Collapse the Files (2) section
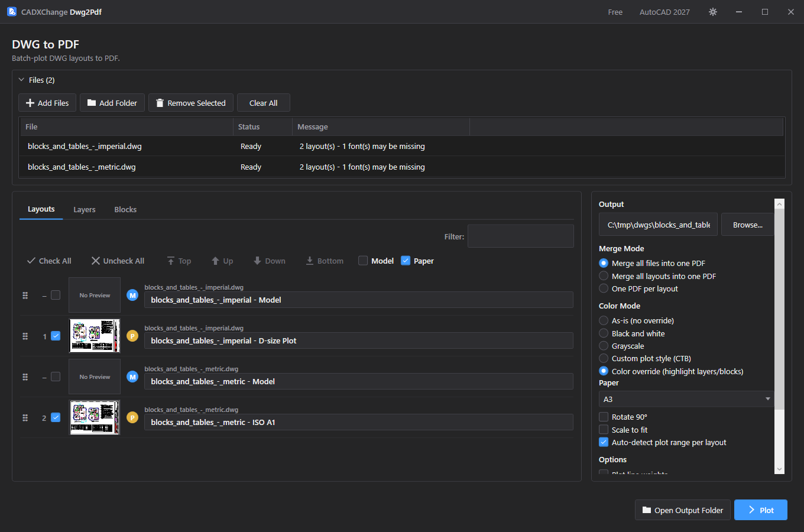Viewport: 804px width, 532px height. point(21,80)
